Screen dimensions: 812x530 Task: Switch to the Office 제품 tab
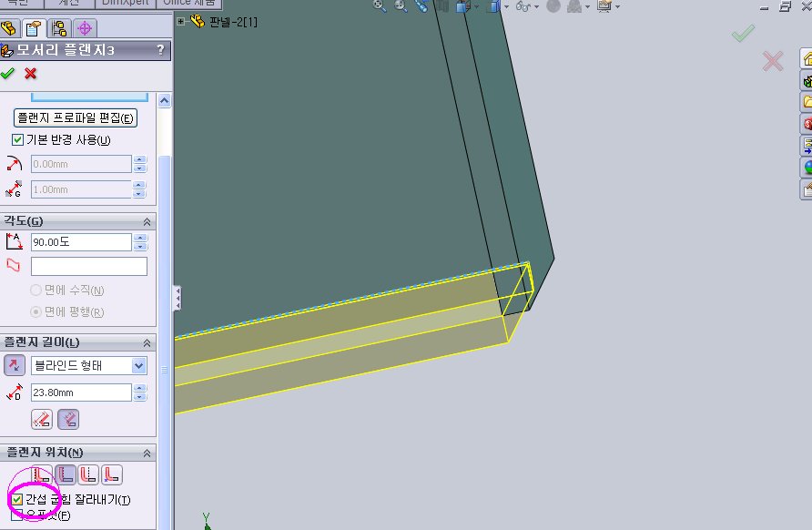[188, 3]
